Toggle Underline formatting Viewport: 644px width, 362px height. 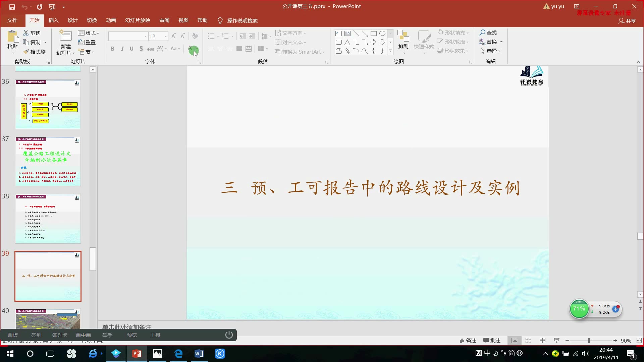tap(131, 49)
